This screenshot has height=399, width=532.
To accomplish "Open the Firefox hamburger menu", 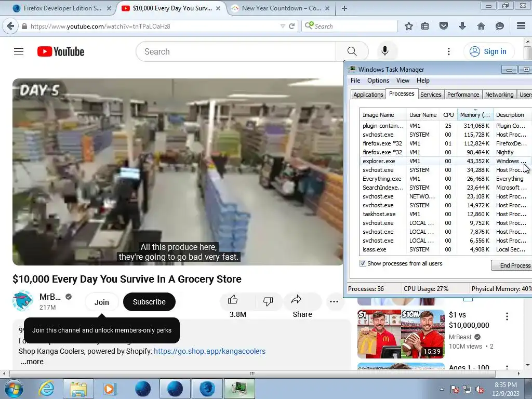I will pyautogui.click(x=521, y=26).
